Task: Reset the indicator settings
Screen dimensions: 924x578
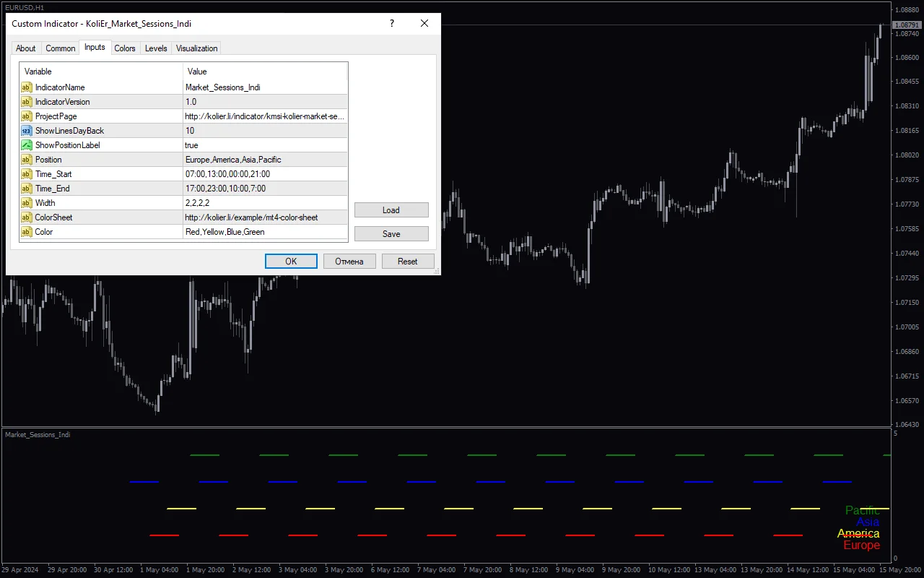Action: pyautogui.click(x=408, y=261)
